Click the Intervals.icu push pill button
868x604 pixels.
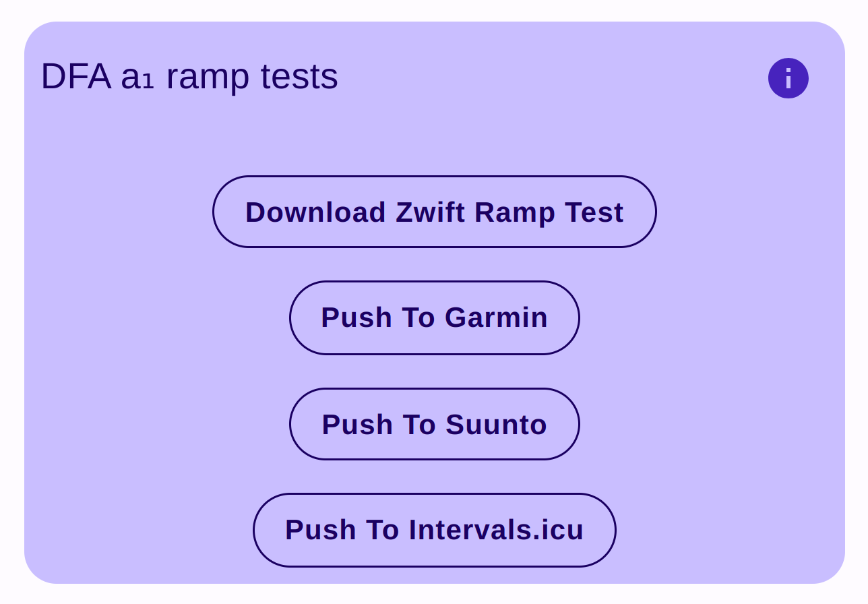pyautogui.click(x=435, y=530)
